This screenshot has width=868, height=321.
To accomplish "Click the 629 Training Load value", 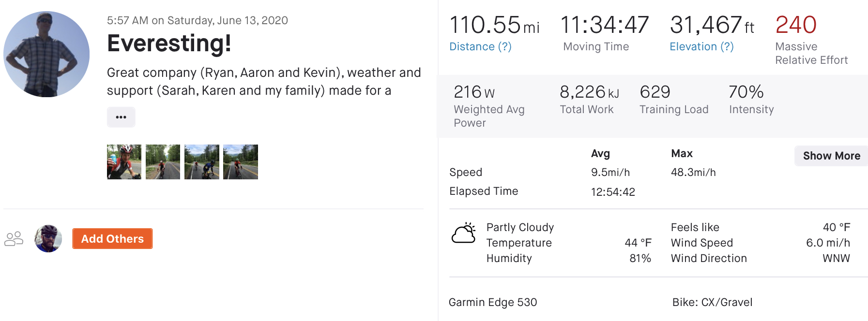I will 655,92.
